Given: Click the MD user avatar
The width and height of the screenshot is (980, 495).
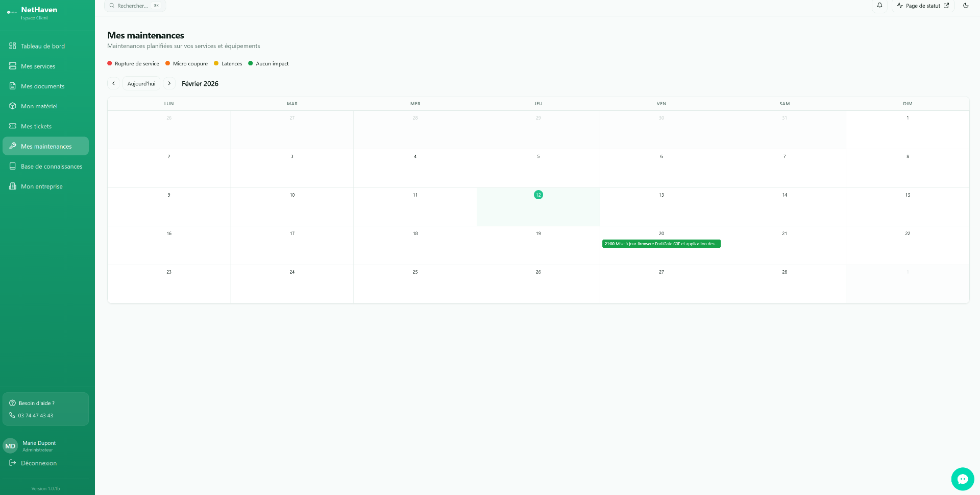Looking at the screenshot, I should pos(10,446).
